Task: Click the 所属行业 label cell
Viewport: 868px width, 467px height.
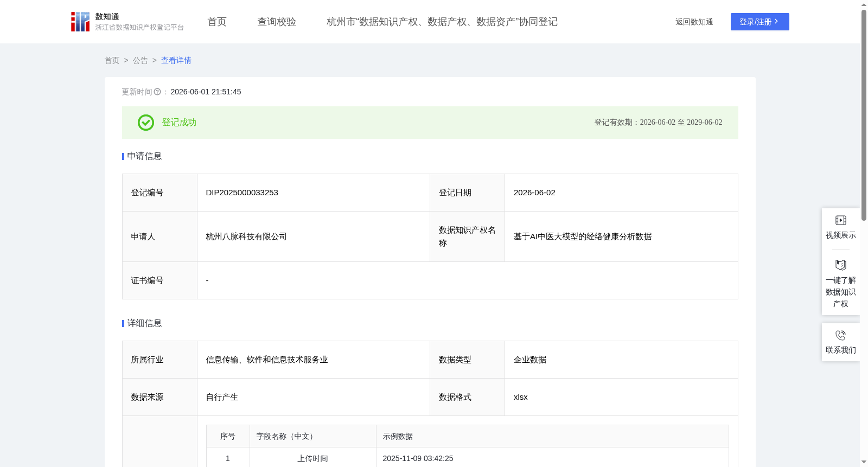Action: (x=160, y=360)
